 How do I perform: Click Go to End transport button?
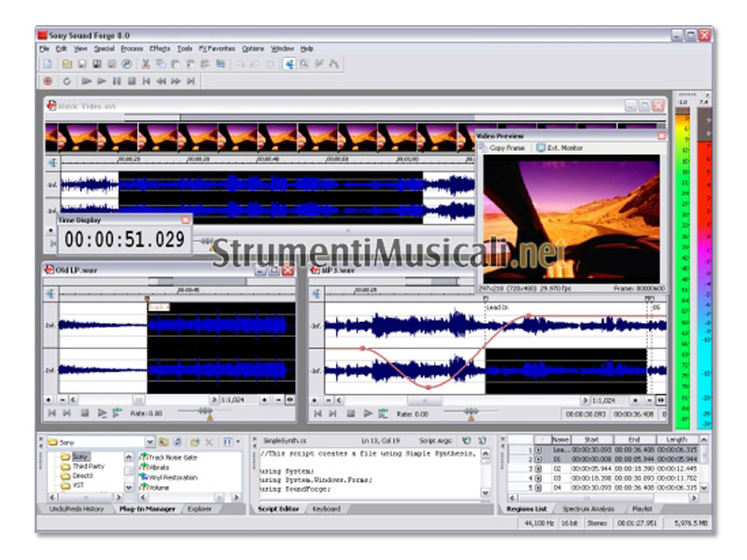pos(191,81)
